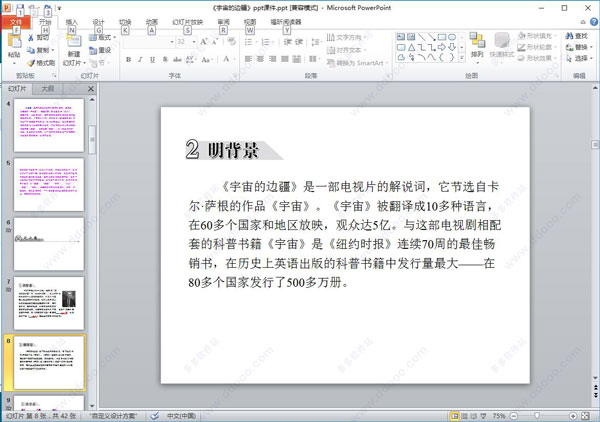Click the zoom slider handle
The width and height of the screenshot is (600, 422).
pos(537,416)
